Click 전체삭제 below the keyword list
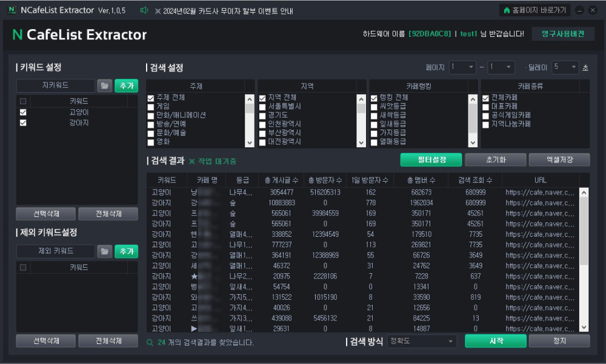 click(108, 214)
